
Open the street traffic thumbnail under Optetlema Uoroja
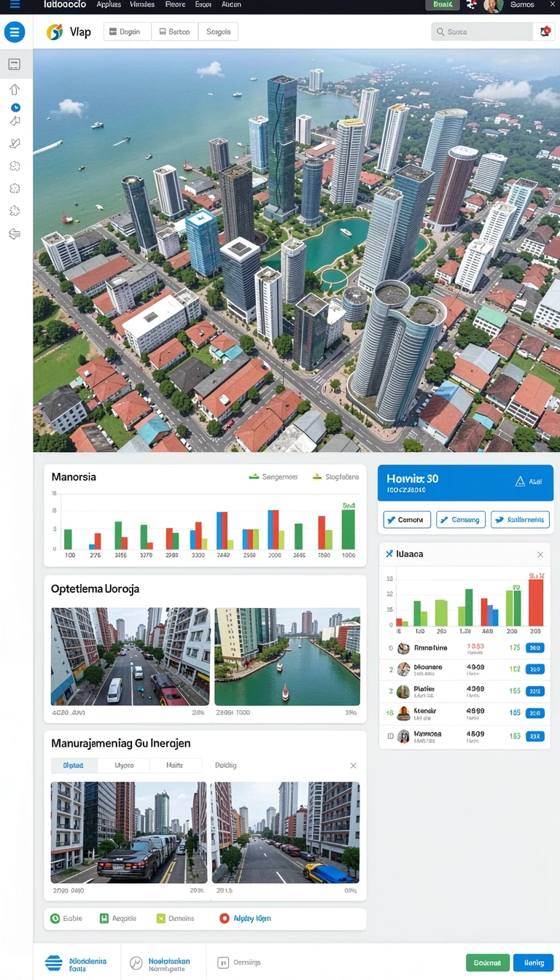click(131, 657)
